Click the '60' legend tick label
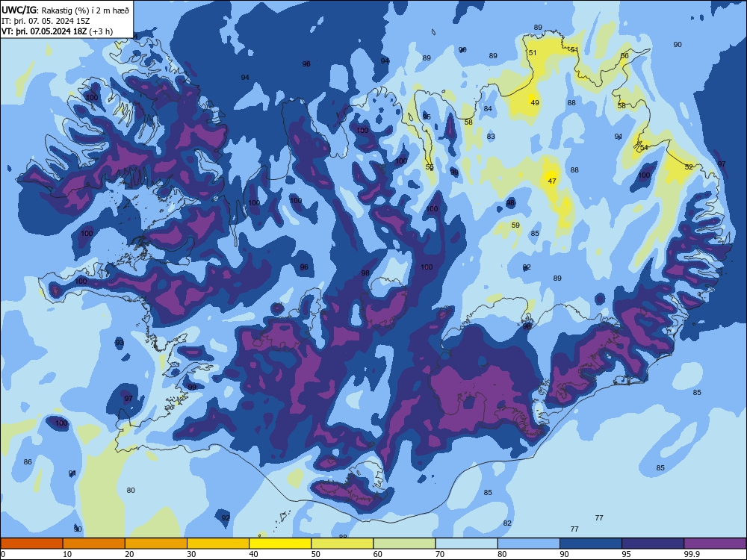This screenshot has height=560, width=747. tap(378, 554)
